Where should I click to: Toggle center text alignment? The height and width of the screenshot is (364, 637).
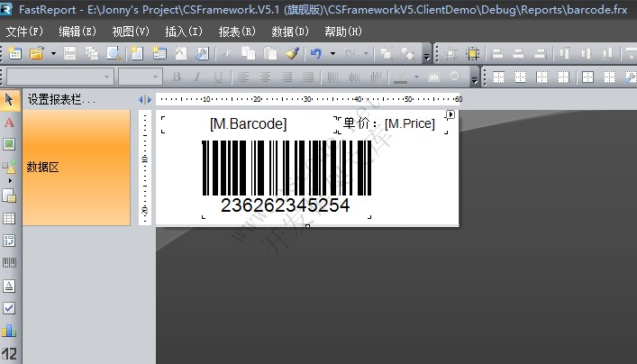tap(265, 77)
